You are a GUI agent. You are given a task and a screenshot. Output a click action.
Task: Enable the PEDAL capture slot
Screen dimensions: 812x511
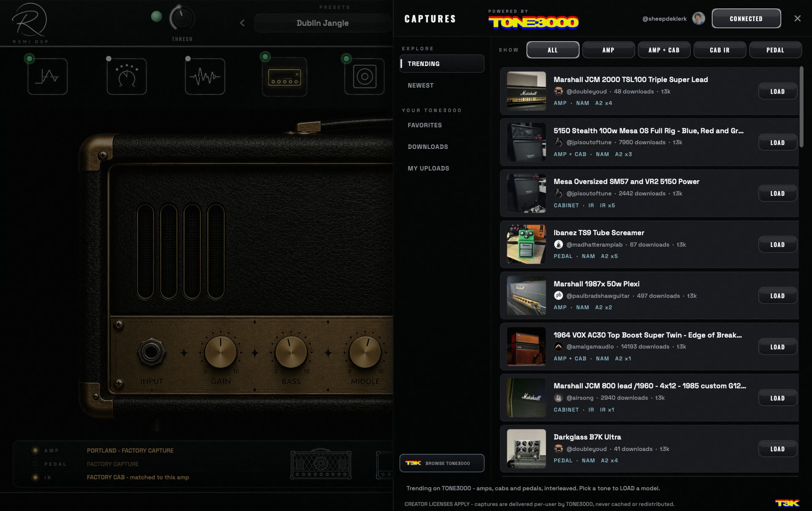[x=36, y=464]
